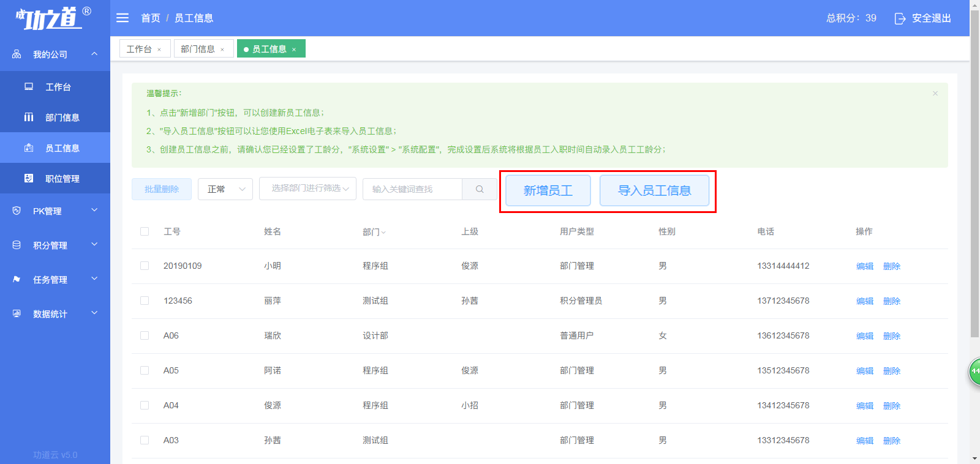980x464 pixels.
Task: Open the 部门 column header filter arrow
Action: [x=383, y=233]
